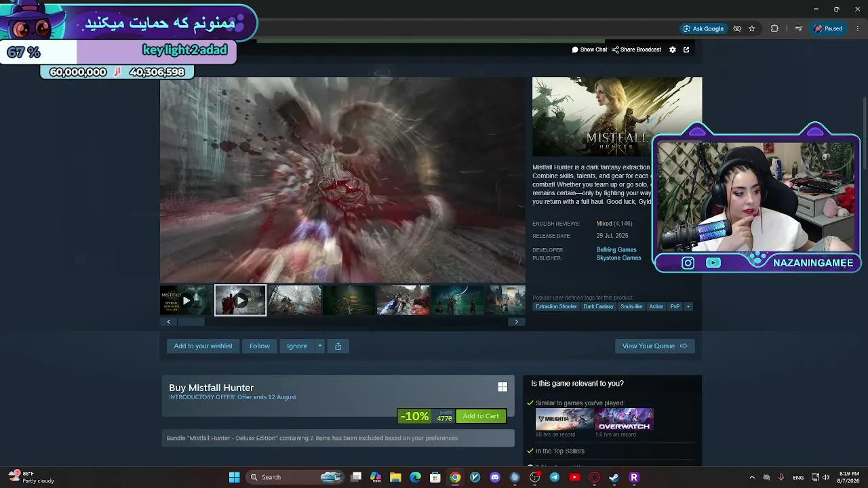Click the Action tag
This screenshot has width=868, height=488.
tap(656, 306)
